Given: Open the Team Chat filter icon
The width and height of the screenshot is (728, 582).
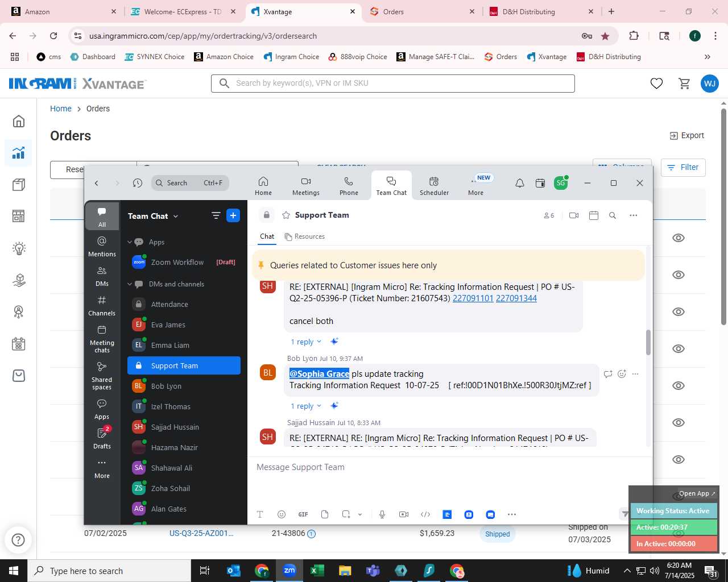Looking at the screenshot, I should [216, 215].
